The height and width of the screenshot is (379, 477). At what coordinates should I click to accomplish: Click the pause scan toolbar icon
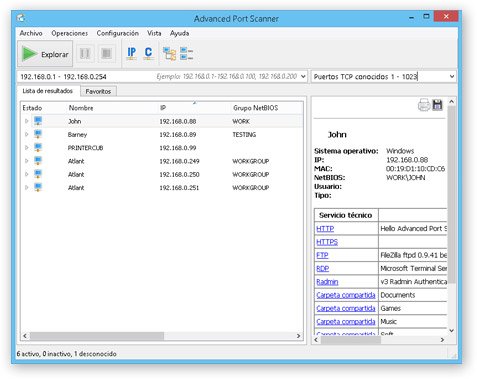pos(85,53)
